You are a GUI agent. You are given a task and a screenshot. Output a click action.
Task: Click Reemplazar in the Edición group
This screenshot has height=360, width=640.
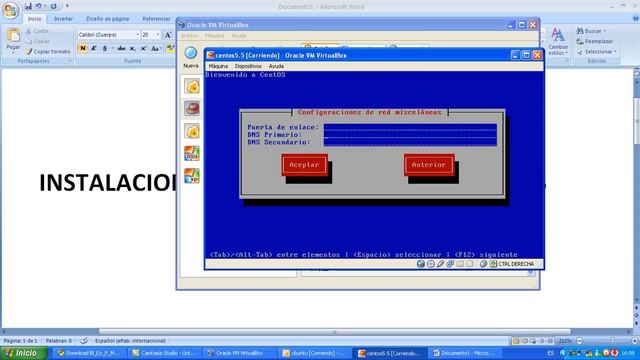tap(595, 41)
